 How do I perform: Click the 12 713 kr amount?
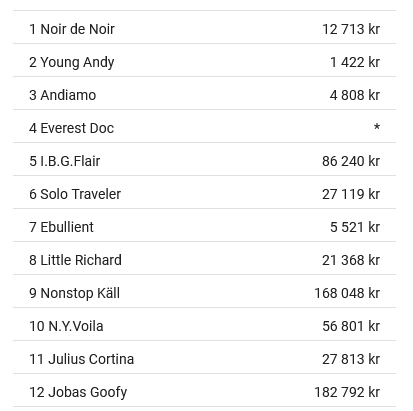point(351,29)
